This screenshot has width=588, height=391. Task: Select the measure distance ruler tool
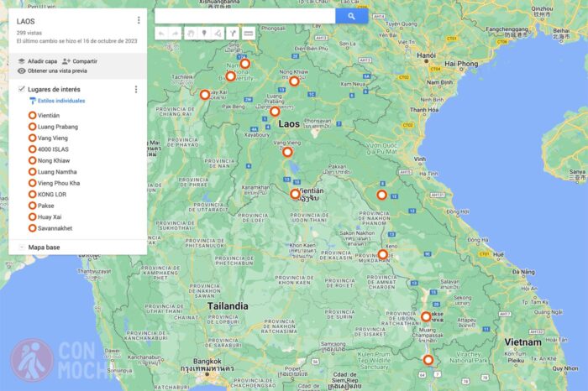pyautogui.click(x=248, y=34)
